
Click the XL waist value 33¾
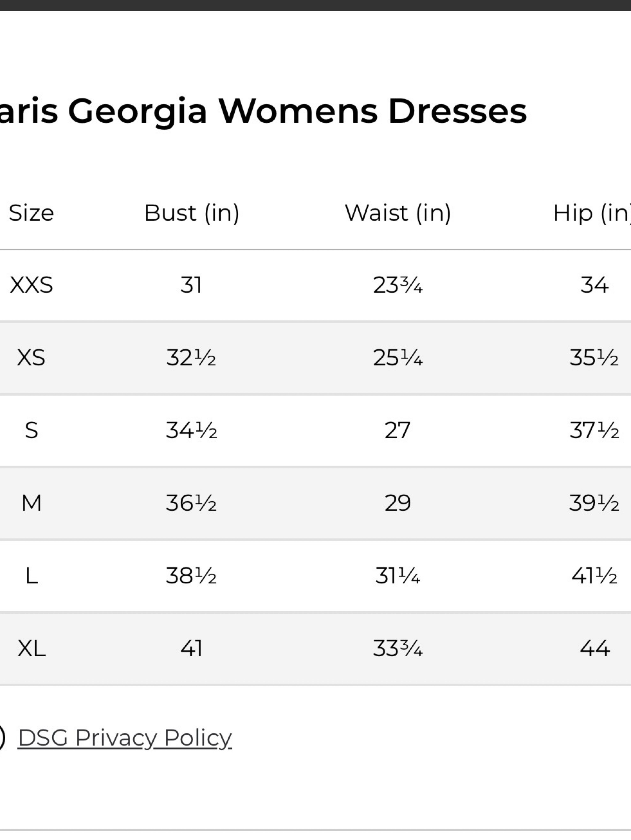pyautogui.click(x=397, y=649)
